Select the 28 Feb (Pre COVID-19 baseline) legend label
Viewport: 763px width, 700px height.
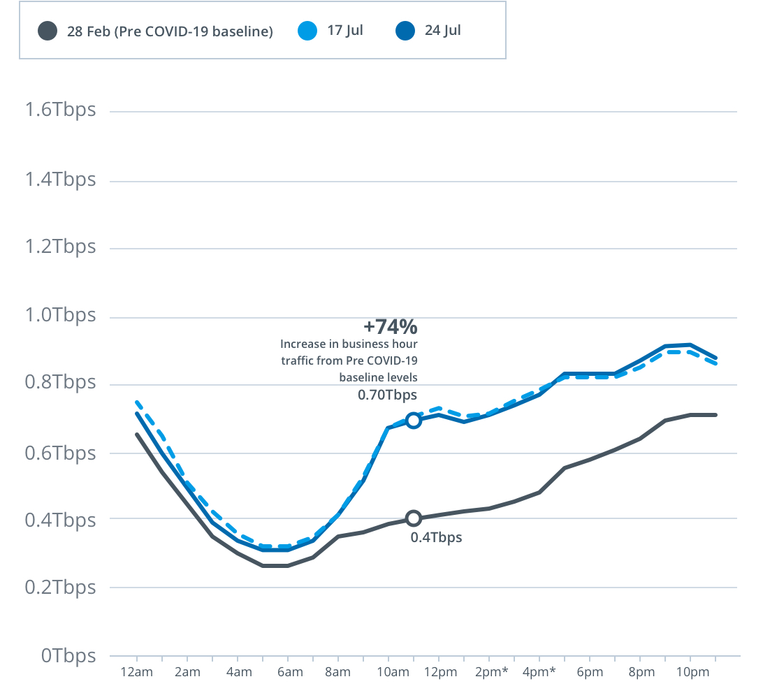tap(170, 31)
